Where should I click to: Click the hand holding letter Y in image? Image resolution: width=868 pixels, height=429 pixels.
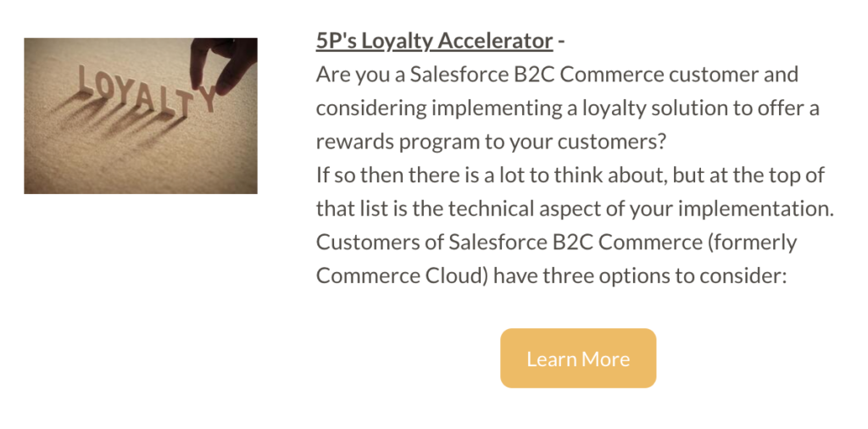(x=223, y=65)
